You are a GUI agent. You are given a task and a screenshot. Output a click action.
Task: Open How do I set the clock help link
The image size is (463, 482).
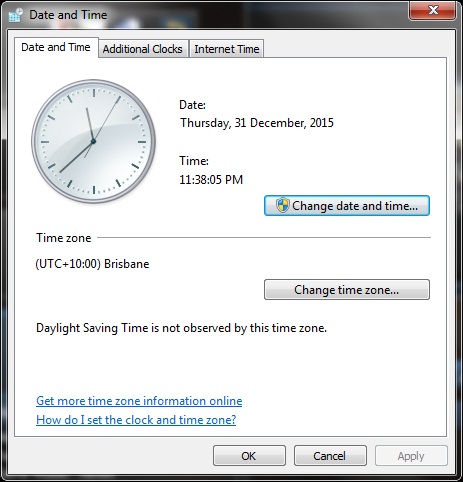136,420
